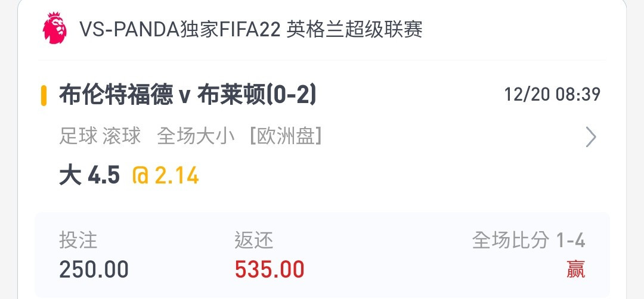Click the date stamp 12/20 08:39
This screenshot has width=644, height=299.
[552, 95]
